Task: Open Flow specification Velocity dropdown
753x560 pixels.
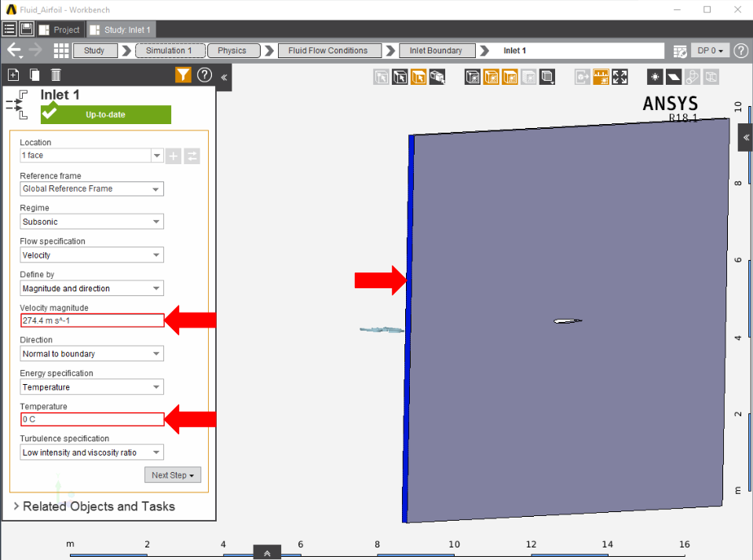Action: click(92, 255)
